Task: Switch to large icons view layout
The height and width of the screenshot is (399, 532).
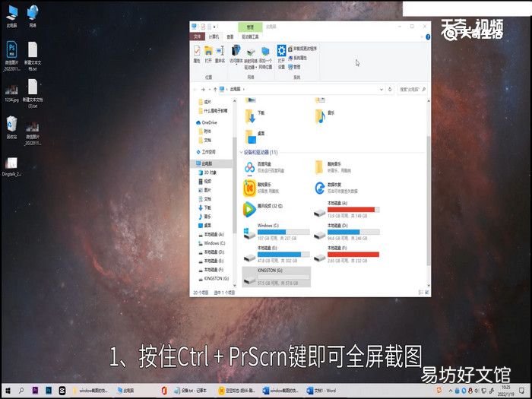Action: [x=426, y=293]
